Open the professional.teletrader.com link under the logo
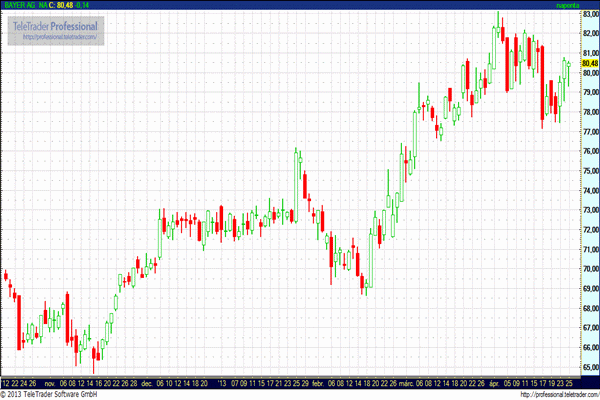 click(x=57, y=37)
